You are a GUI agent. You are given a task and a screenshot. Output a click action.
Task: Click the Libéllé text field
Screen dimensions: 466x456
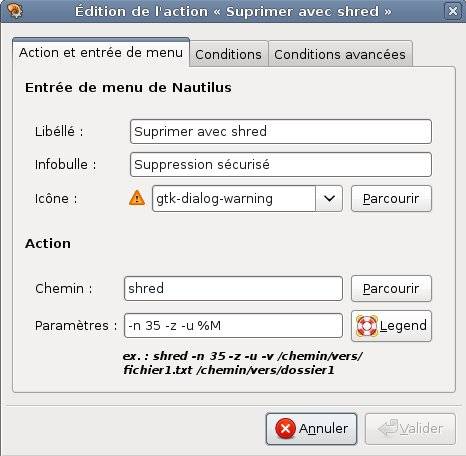coord(281,132)
